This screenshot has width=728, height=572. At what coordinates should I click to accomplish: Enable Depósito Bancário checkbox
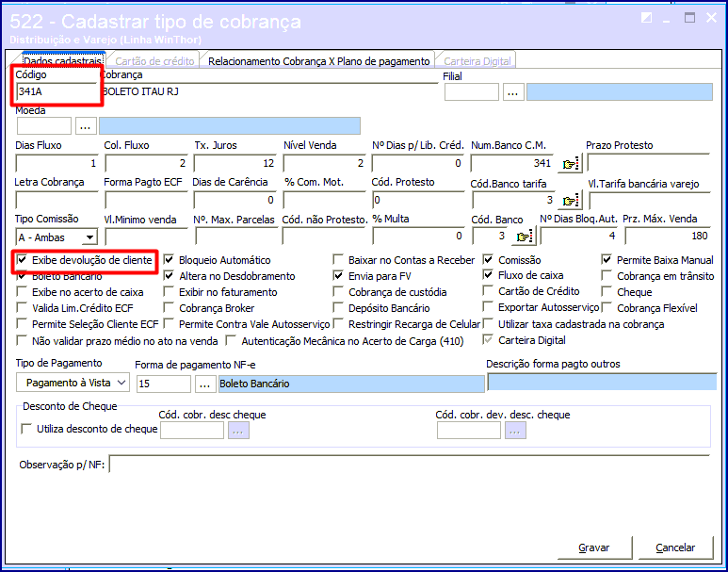[338, 307]
